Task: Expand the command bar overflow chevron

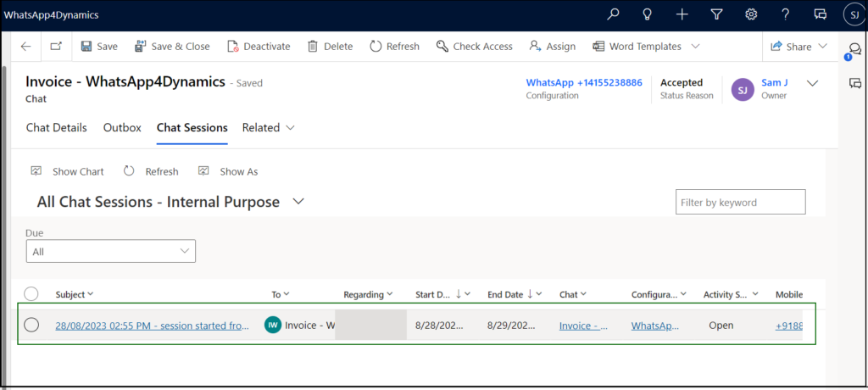Action: point(696,47)
